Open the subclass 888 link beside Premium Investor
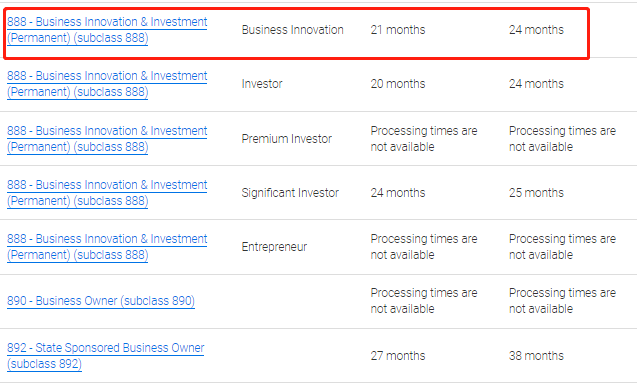The width and height of the screenshot is (637, 385). 107,138
